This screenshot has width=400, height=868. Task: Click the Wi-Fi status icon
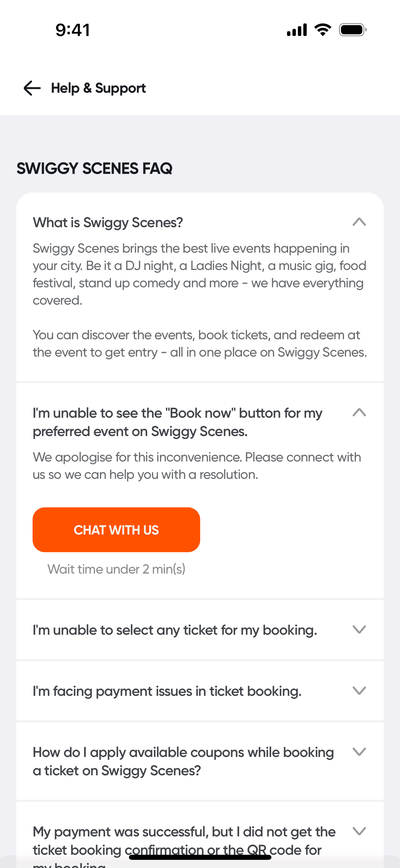(323, 30)
